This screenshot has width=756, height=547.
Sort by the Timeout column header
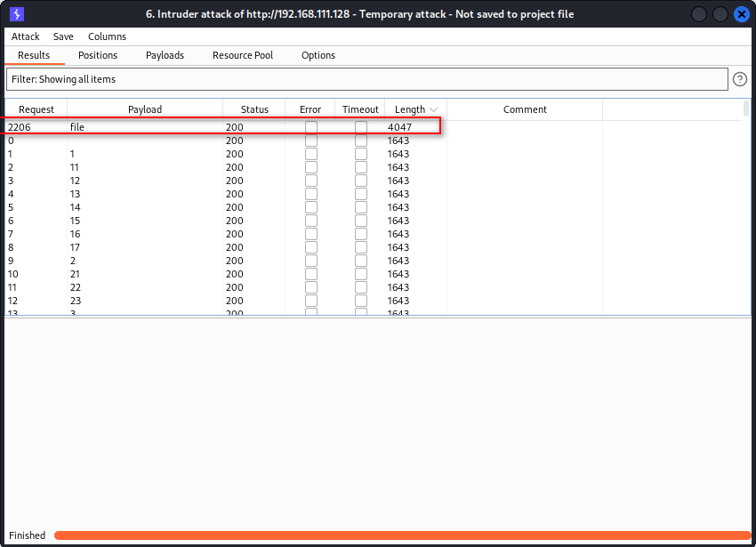pyautogui.click(x=360, y=109)
